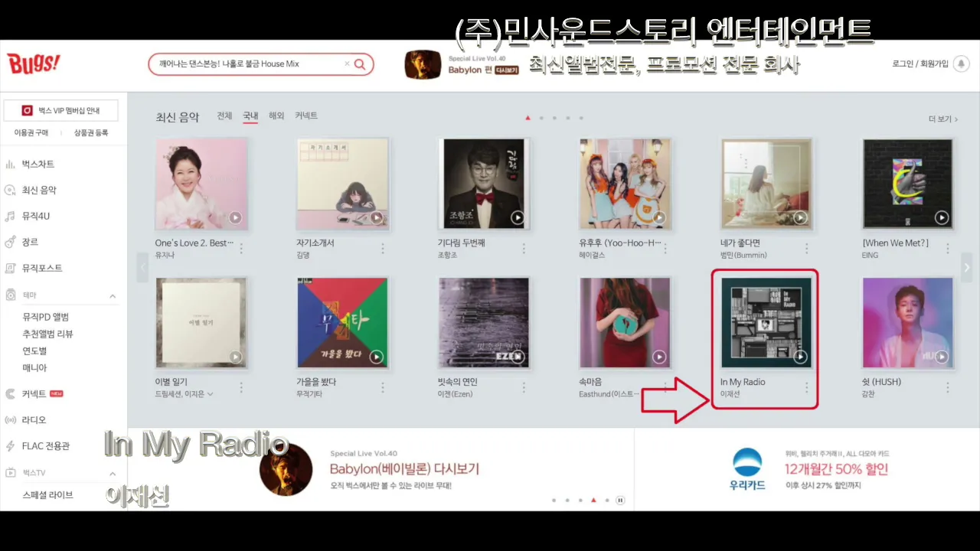Open 우리카드 discount banner
980x551 pixels.
click(x=807, y=469)
